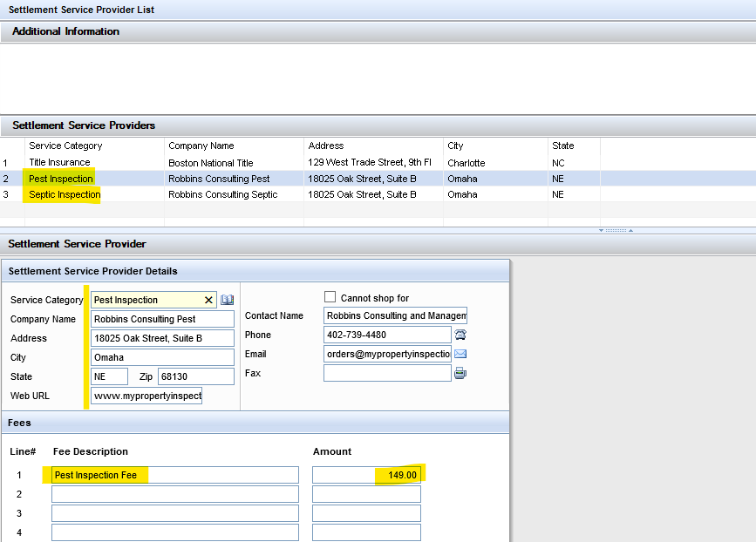The width and height of the screenshot is (756, 542).
Task: Click the Charlotte city cell
Action: pyautogui.click(x=467, y=163)
